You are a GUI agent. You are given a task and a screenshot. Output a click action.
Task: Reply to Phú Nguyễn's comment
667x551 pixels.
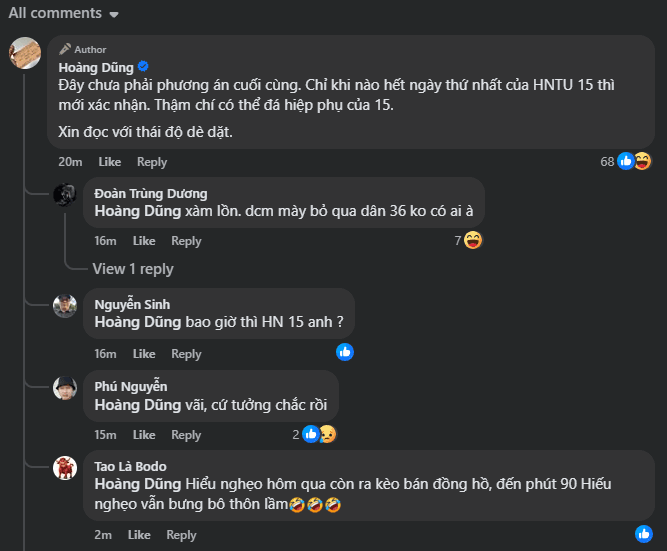coord(186,435)
